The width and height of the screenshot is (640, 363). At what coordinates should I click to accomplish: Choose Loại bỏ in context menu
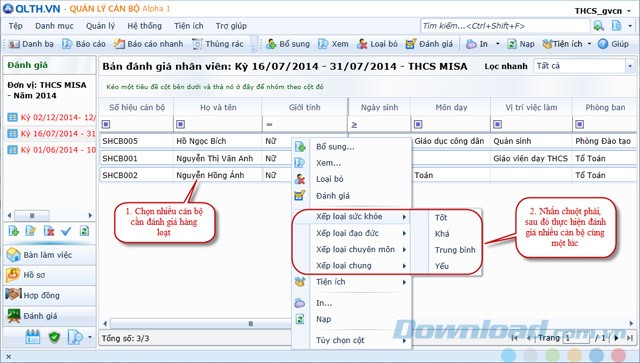[351, 179]
